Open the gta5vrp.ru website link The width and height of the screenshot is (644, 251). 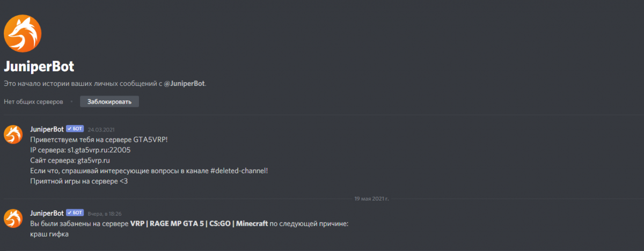tap(94, 160)
